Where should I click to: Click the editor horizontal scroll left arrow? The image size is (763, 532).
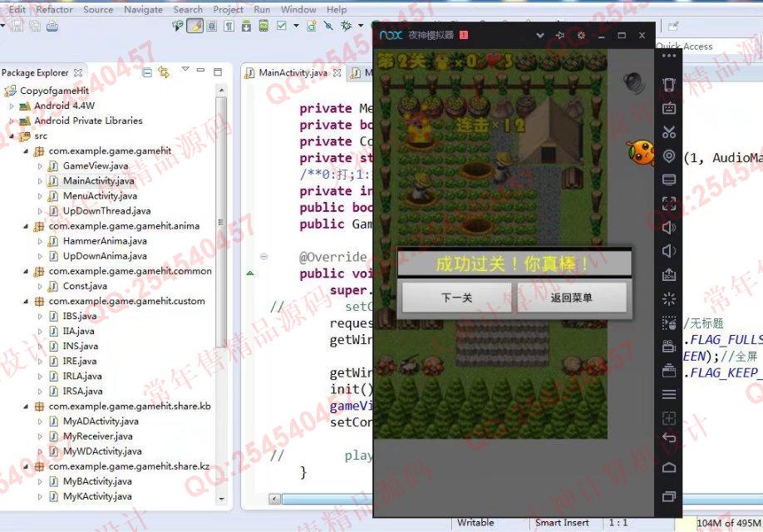point(275,499)
